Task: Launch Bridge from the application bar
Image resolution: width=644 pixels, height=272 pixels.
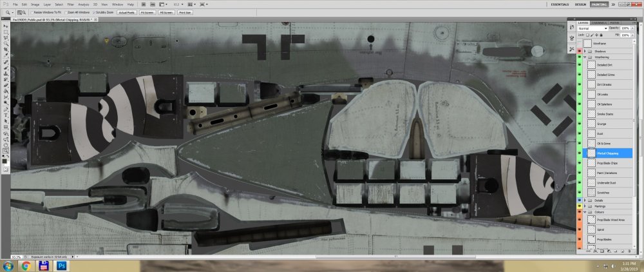Action: pyautogui.click(x=144, y=4)
